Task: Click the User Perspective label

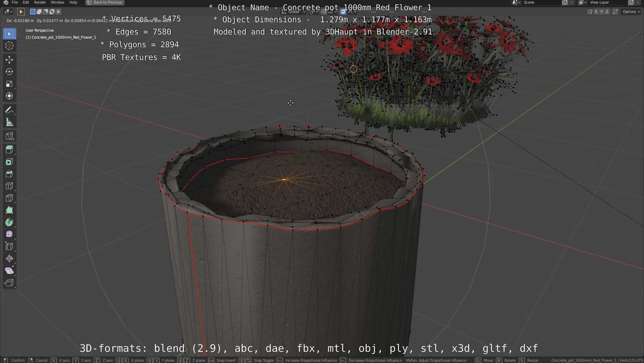Action: pos(39,30)
